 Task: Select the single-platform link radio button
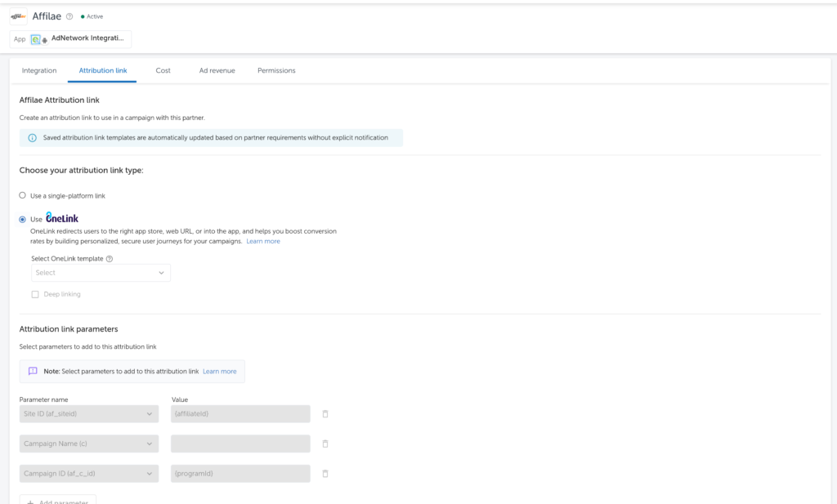pos(23,195)
